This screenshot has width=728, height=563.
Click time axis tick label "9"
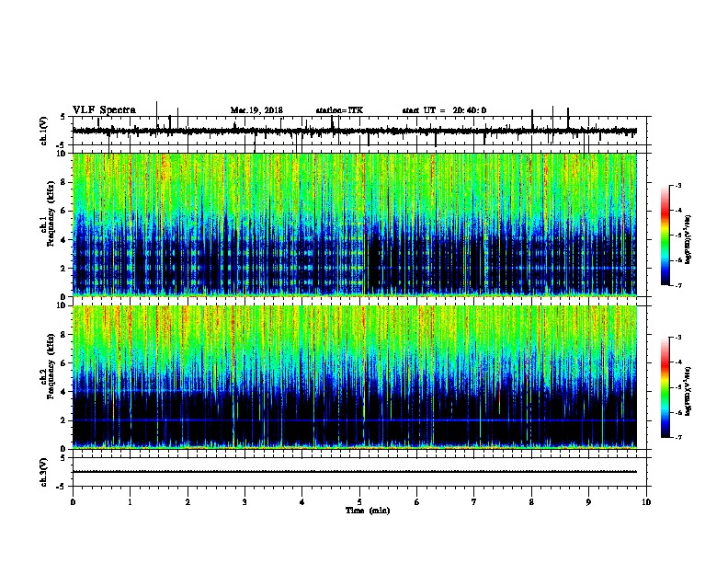tap(588, 502)
